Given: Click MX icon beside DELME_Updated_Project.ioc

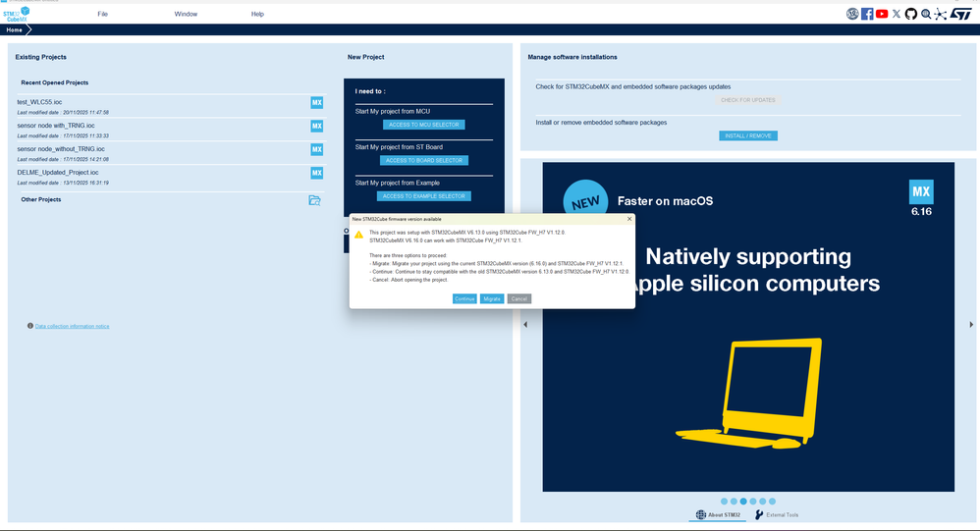Looking at the screenshot, I should tap(317, 173).
